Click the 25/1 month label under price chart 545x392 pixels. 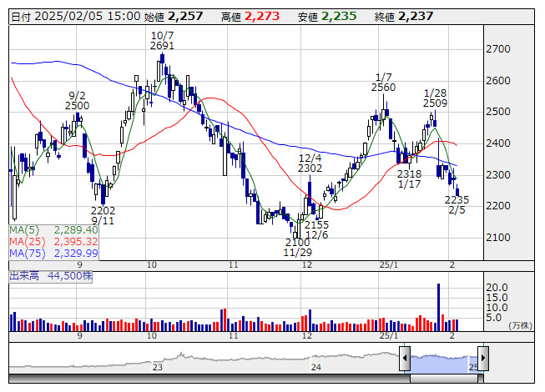[389, 265]
